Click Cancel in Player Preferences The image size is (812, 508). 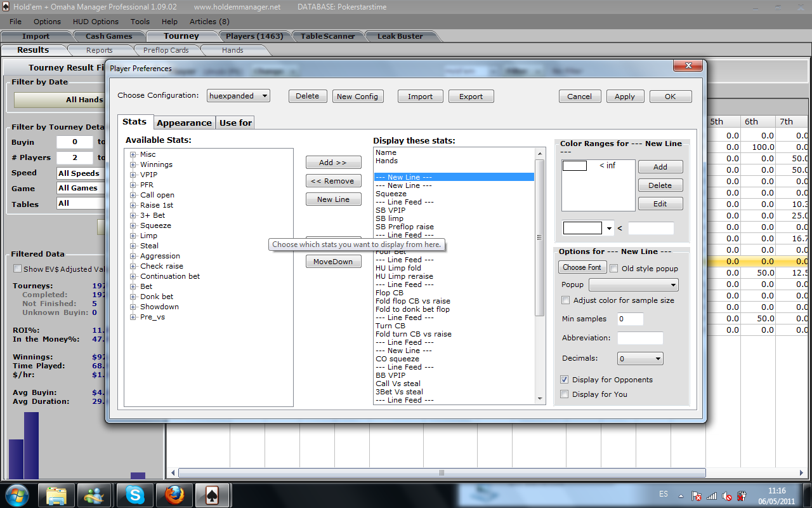coord(579,97)
